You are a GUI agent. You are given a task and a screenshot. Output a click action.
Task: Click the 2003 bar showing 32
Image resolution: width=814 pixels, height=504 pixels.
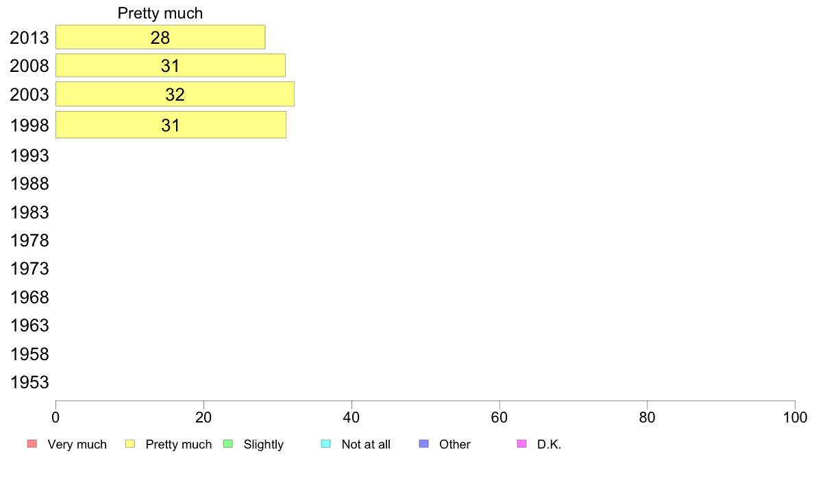tap(175, 94)
